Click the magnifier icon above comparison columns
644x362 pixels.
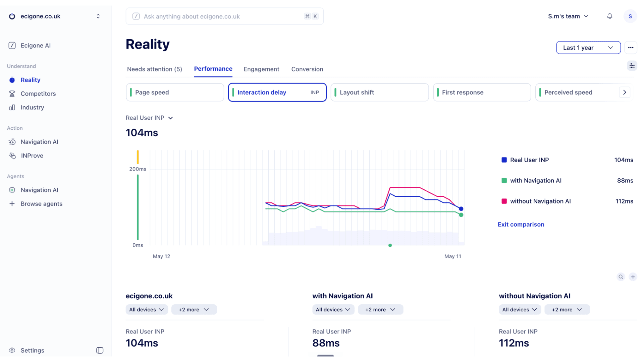[x=621, y=277]
